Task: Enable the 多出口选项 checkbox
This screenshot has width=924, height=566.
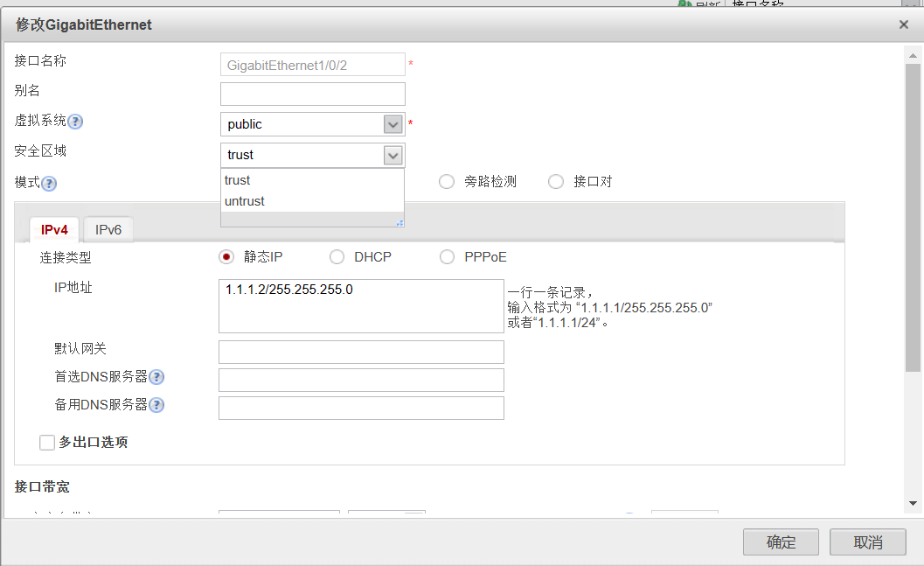Action: tap(47, 442)
